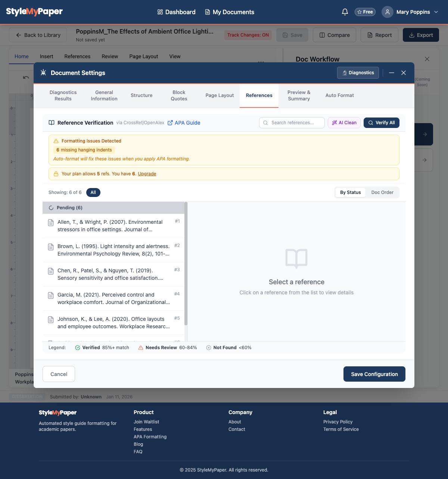The image size is (448, 479).
Task: Select the Chen, Patel & Nguyen reference
Action: click(x=113, y=274)
